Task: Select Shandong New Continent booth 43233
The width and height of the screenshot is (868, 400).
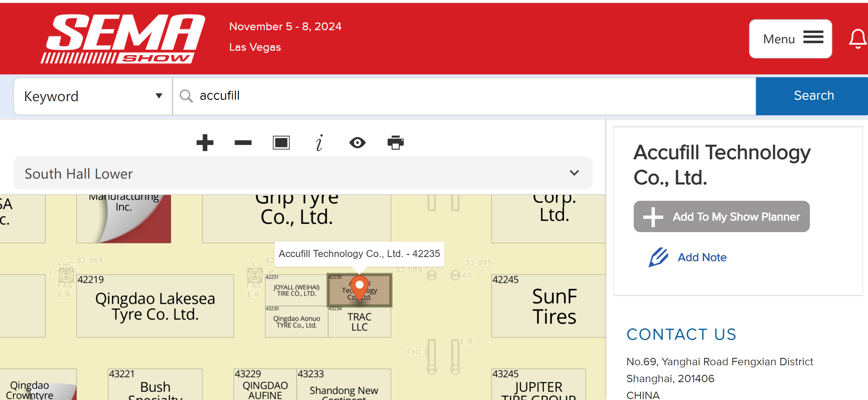Action: [344, 385]
